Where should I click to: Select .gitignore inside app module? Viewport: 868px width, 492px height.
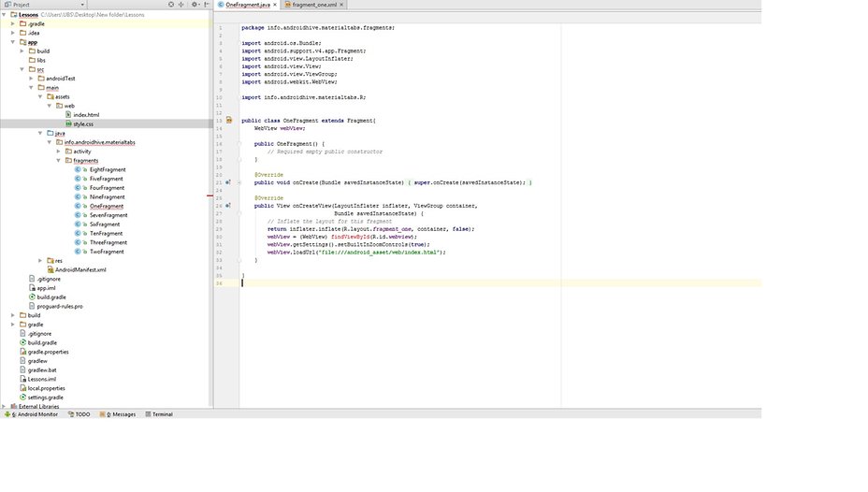tap(49, 279)
